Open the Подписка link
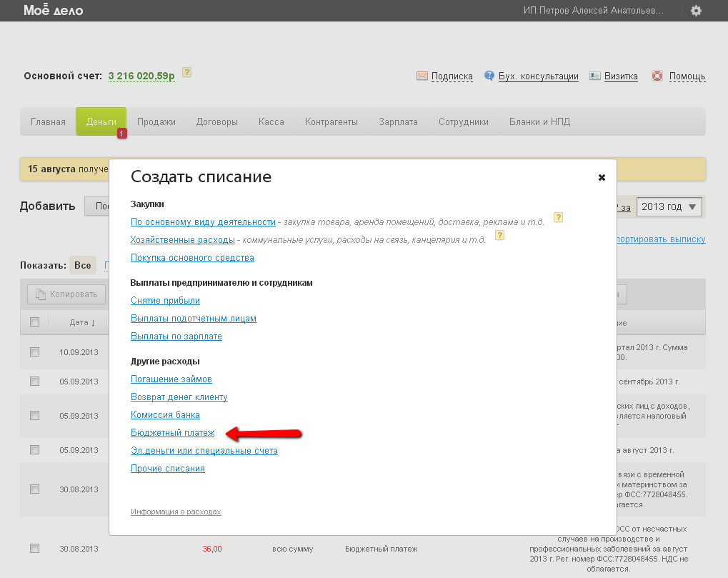Viewport: 728px width, 578px height. click(452, 76)
